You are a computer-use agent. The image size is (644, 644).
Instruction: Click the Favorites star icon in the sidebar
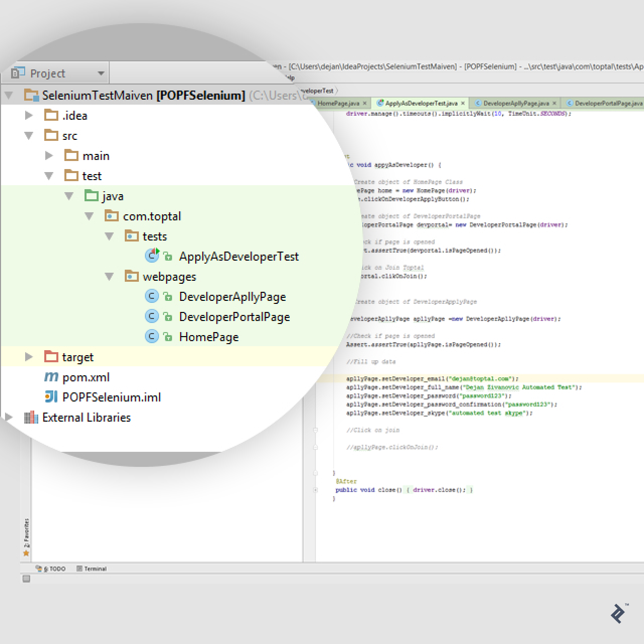point(26,552)
